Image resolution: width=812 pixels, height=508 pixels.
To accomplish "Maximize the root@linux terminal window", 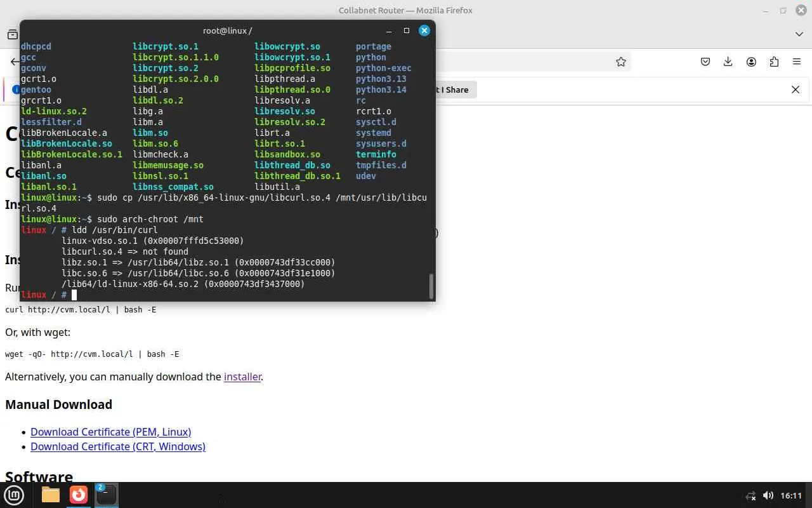I will coord(407,30).
